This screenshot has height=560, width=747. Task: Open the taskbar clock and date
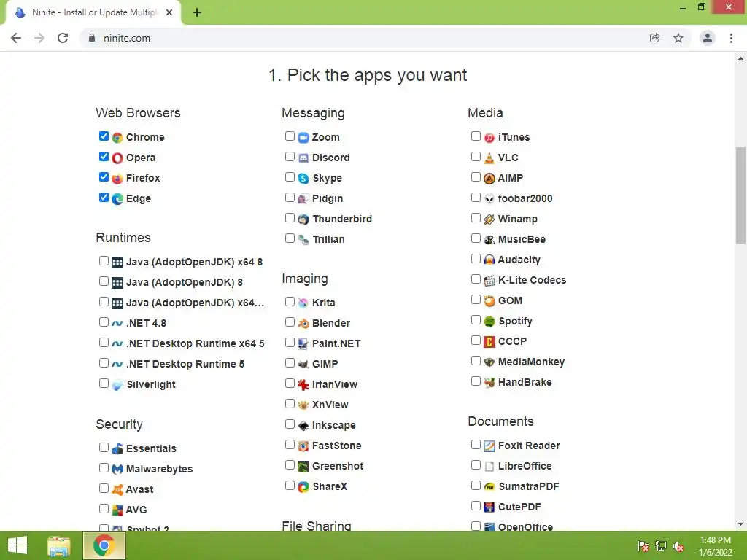tap(716, 546)
